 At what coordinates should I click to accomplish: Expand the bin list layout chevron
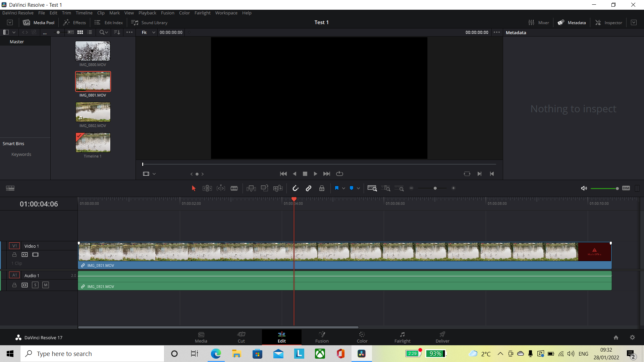[x=14, y=33]
